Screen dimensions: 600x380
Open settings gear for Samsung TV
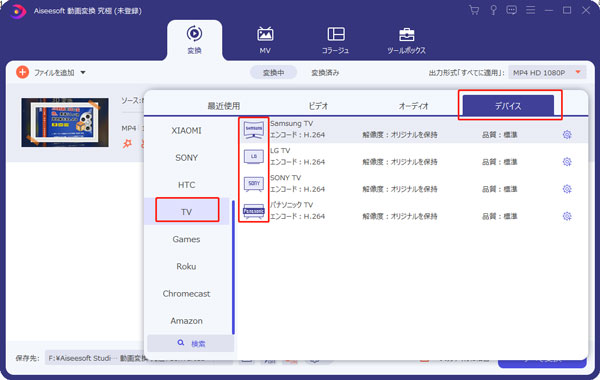[x=567, y=135]
